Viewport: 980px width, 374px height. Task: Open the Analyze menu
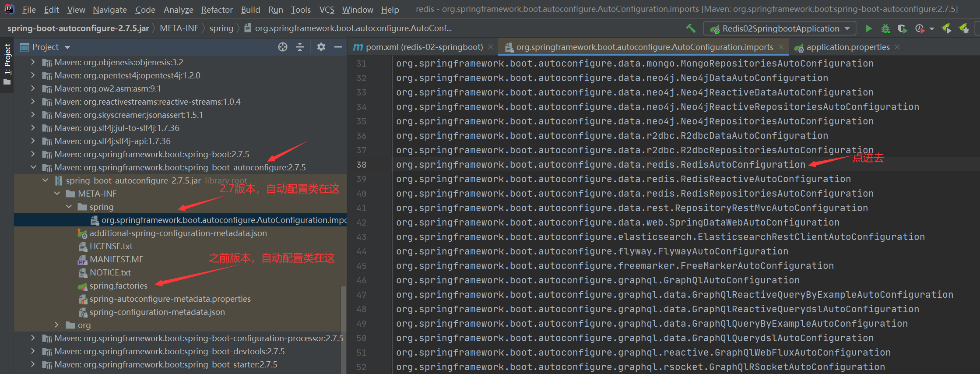pos(178,10)
